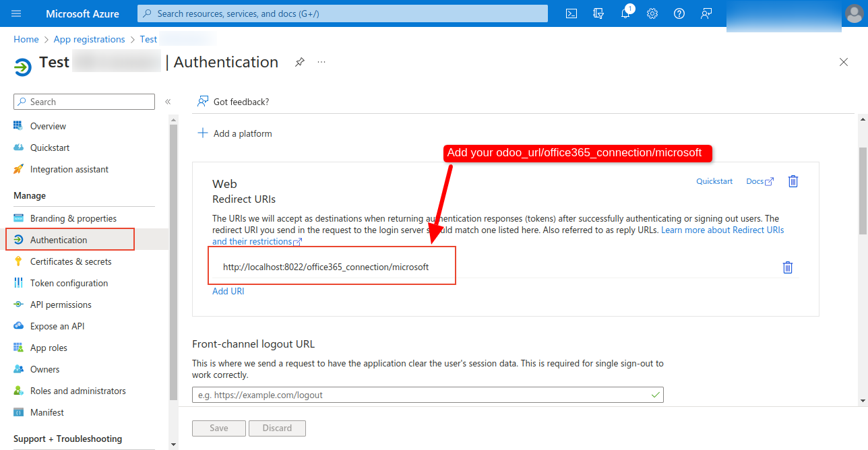Click the Home breadcrumb
The width and height of the screenshot is (868, 450).
[x=26, y=39]
